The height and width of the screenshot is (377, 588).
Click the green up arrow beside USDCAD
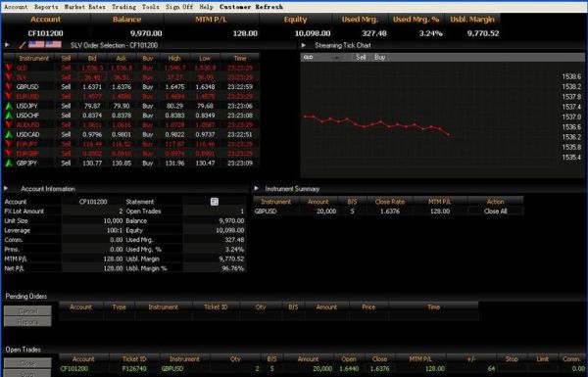pyautogui.click(x=9, y=134)
